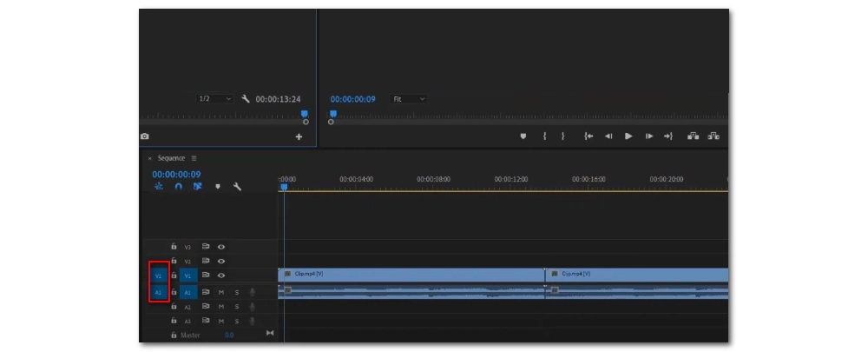868x352 pixels.
Task: Click the timeline timecode 00:00:00:09
Action: 176,175
